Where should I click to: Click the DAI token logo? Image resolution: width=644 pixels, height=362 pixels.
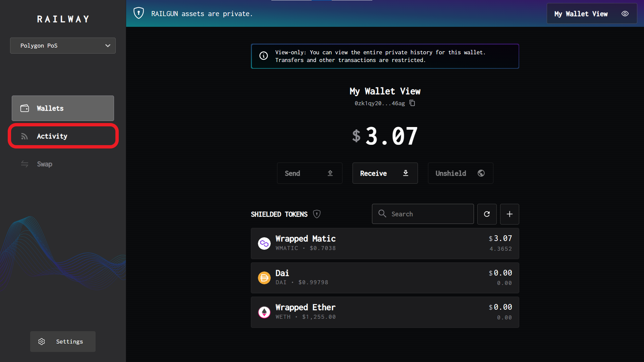coord(264,278)
